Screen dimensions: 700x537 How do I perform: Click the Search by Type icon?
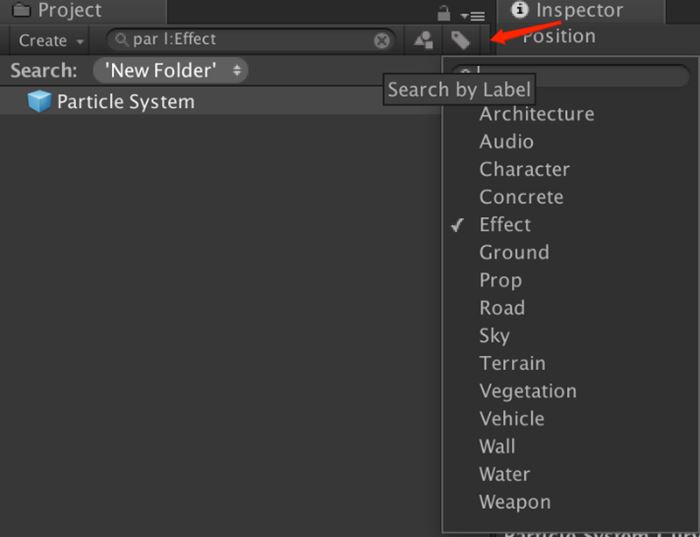[x=424, y=40]
